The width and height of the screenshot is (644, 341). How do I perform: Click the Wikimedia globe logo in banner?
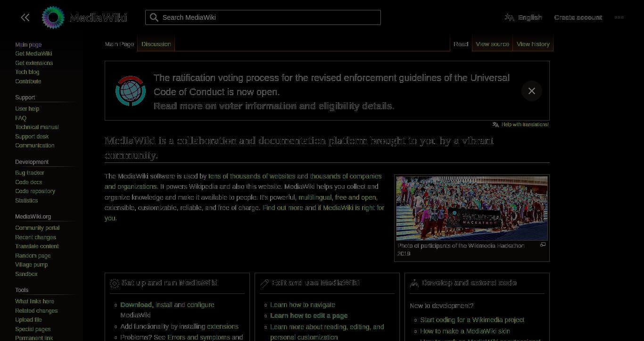point(131,91)
